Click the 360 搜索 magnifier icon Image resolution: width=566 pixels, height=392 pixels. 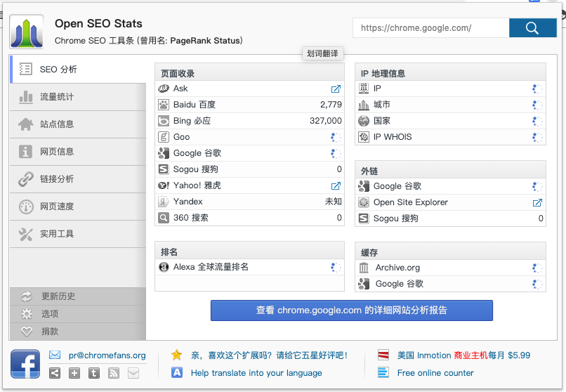(x=164, y=218)
